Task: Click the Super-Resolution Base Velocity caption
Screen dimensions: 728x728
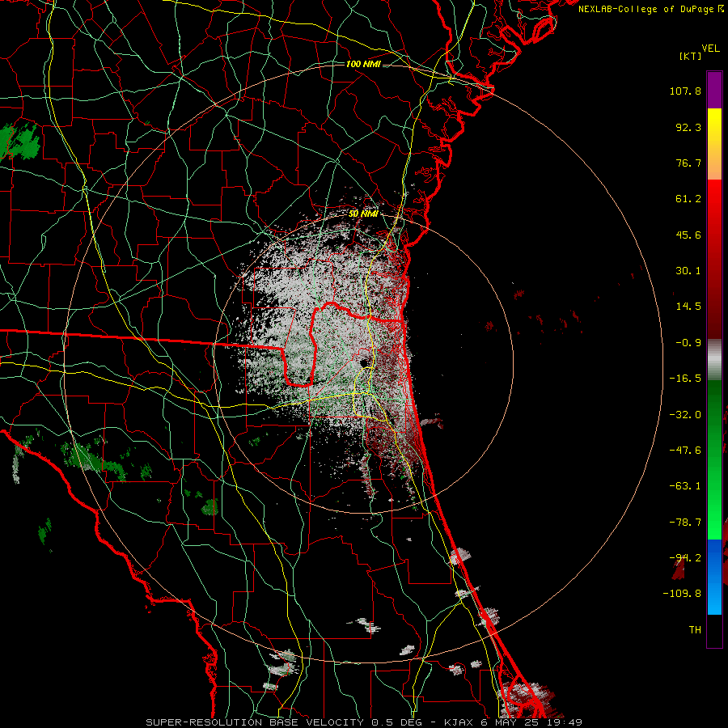Action: pos(363,722)
